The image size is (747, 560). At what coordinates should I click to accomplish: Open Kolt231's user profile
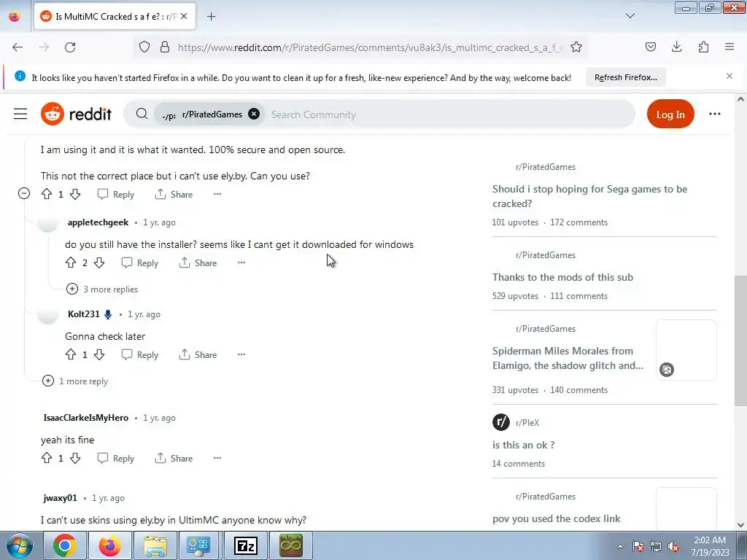[84, 314]
